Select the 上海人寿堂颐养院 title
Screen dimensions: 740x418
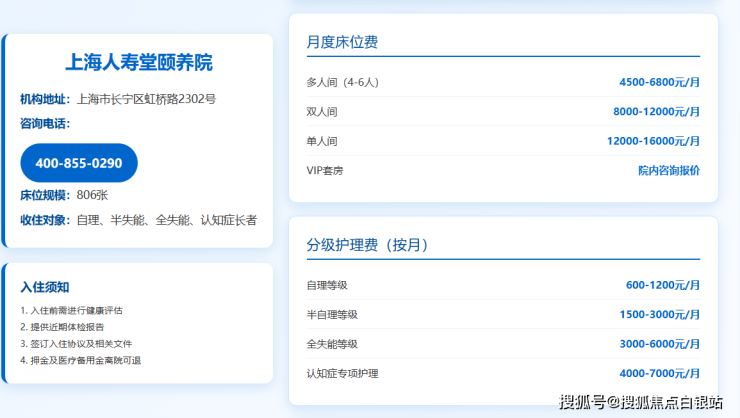pos(139,62)
